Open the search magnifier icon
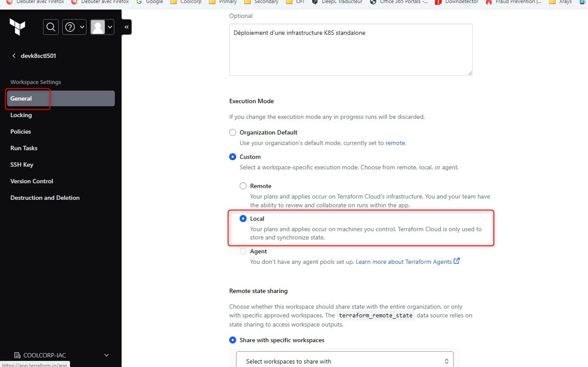This screenshot has height=367, width=588. [50, 27]
